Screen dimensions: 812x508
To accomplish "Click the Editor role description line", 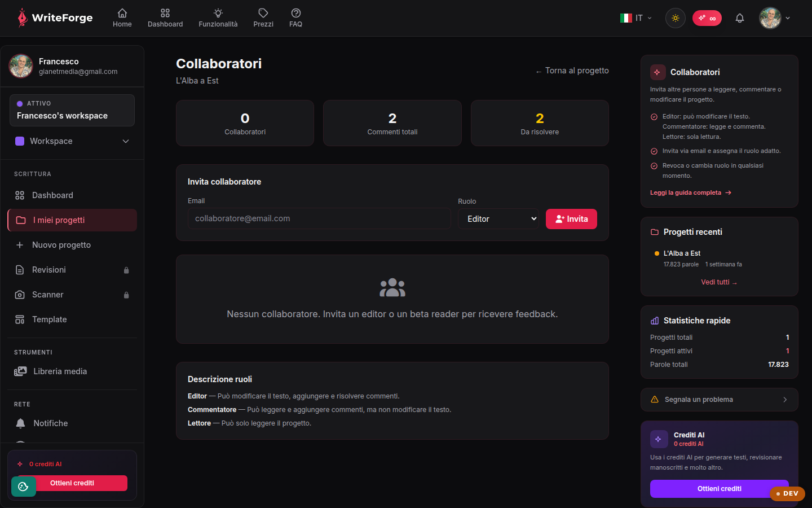I will (x=293, y=396).
